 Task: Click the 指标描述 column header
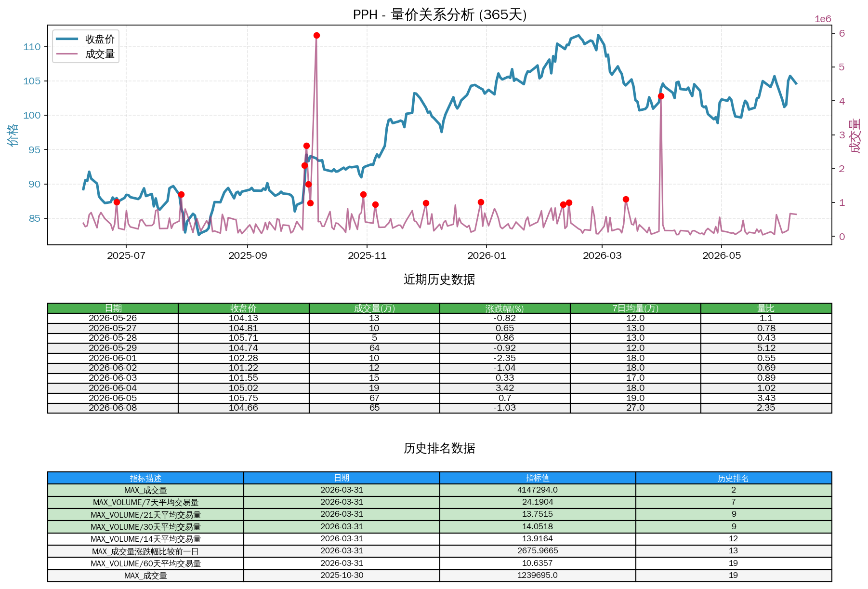coord(145,478)
